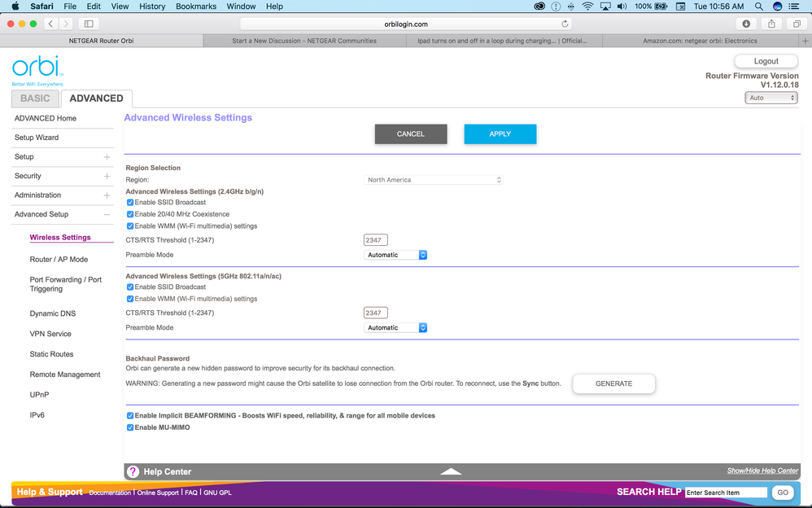Open the Documentation link
Screen dimensions: 812x508
click(x=110, y=493)
